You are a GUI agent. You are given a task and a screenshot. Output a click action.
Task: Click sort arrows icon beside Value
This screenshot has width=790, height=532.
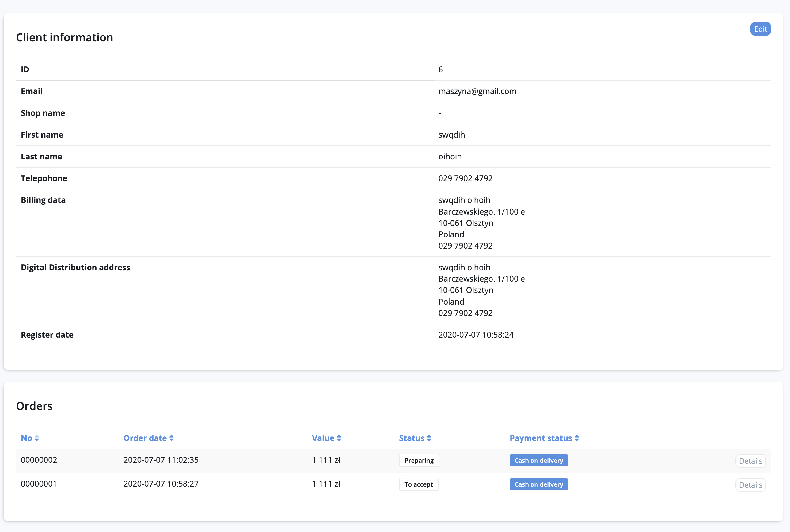click(x=339, y=438)
